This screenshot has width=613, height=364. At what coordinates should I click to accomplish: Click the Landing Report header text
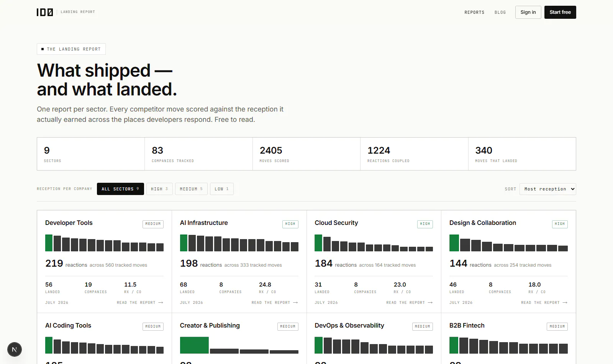(x=78, y=12)
